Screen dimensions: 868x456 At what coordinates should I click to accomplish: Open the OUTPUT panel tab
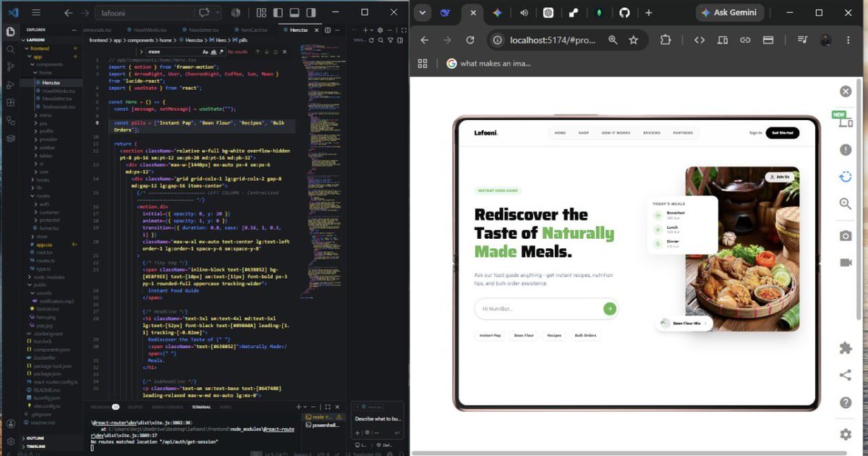[135, 407]
